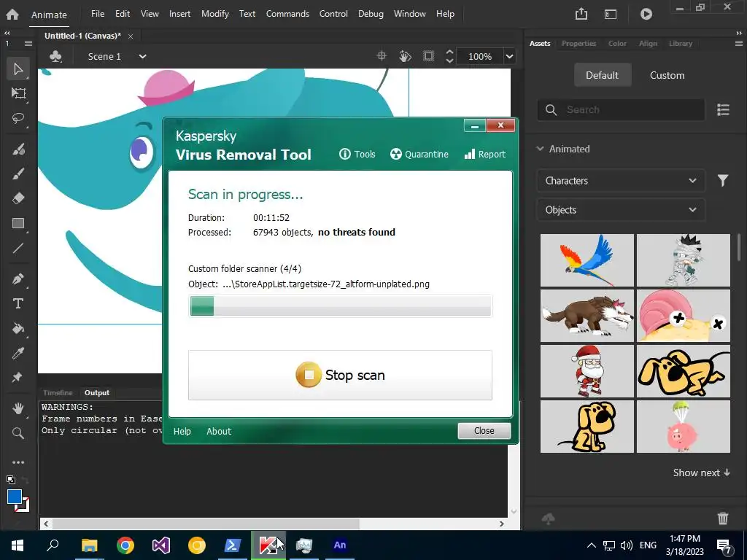Select the Custom assets tab
The image size is (747, 560).
(667, 75)
